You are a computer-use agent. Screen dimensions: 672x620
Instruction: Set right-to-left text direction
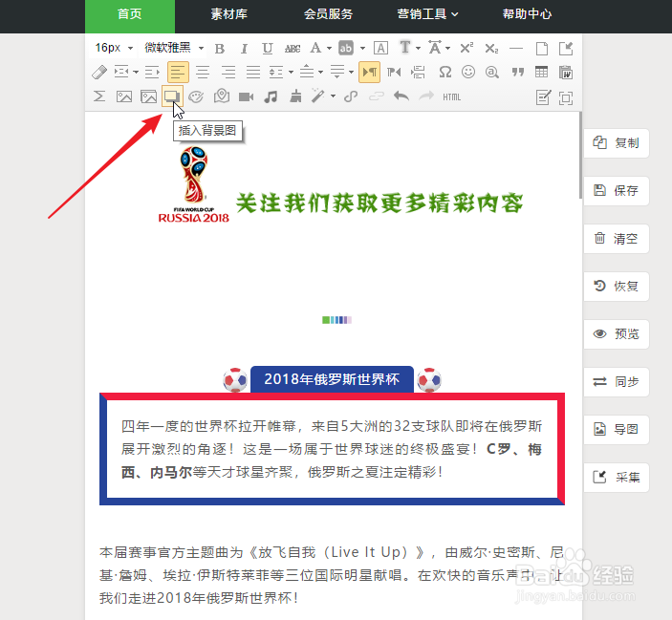pos(394,73)
